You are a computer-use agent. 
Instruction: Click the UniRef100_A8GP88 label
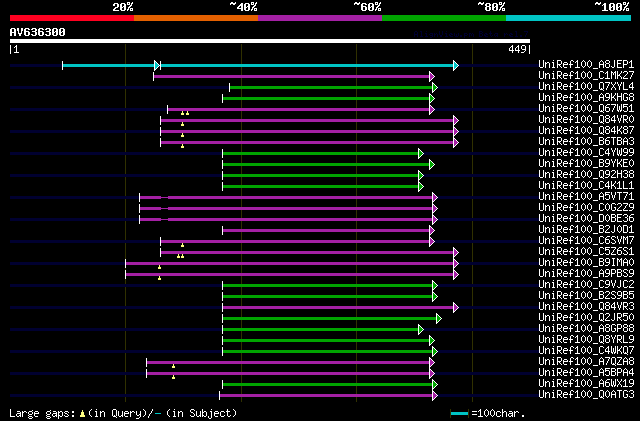tap(586, 329)
